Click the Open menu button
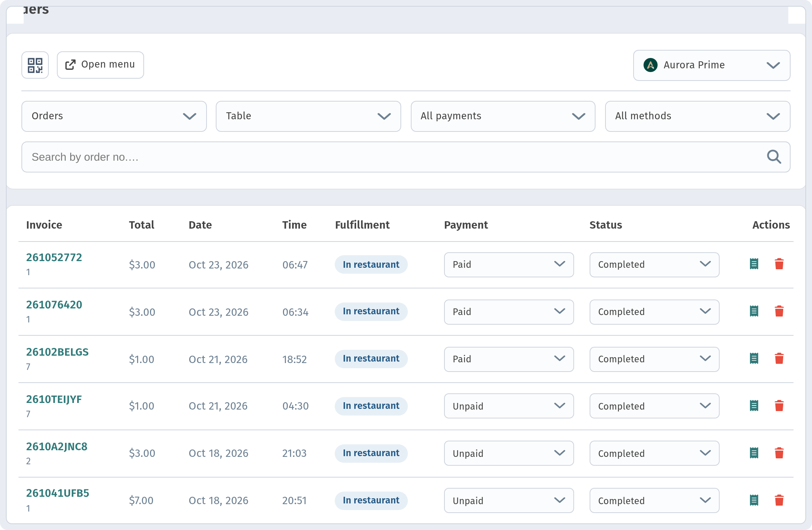 point(100,65)
